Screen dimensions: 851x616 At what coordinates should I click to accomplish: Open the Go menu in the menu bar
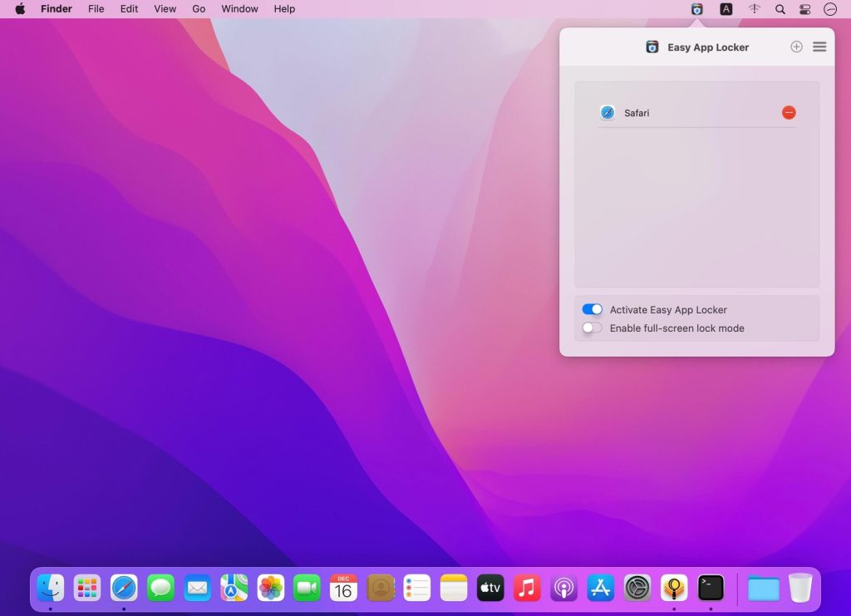198,9
